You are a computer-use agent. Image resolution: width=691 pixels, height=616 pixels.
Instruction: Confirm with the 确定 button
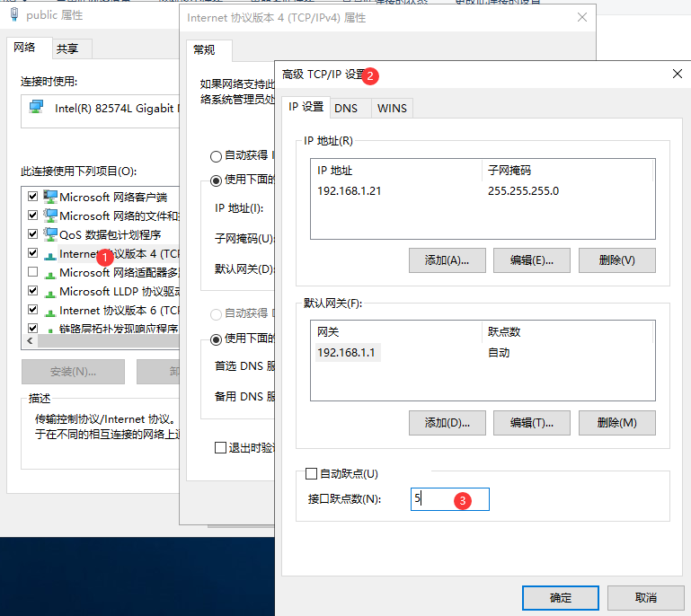click(561, 597)
